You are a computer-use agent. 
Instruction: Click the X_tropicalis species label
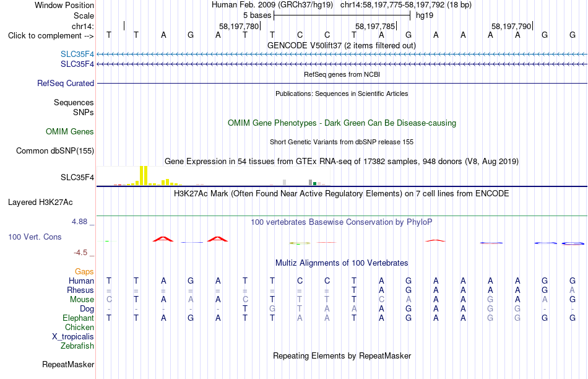tap(73, 337)
